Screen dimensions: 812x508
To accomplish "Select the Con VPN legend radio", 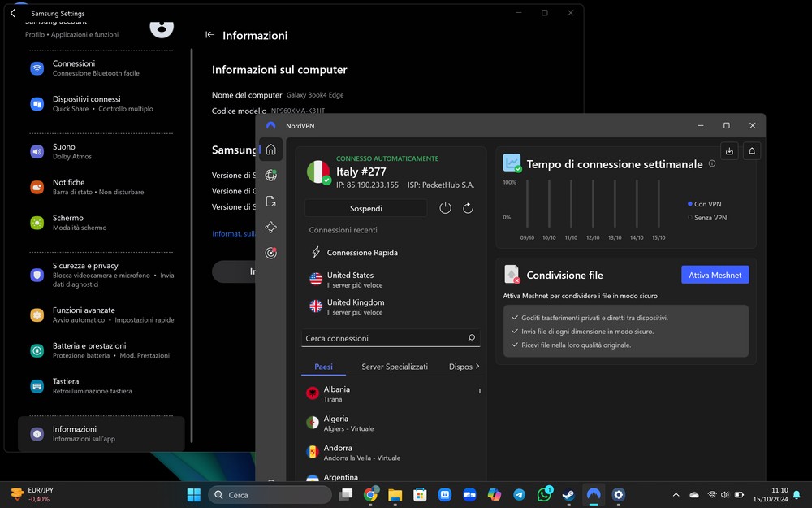I will coord(689,204).
